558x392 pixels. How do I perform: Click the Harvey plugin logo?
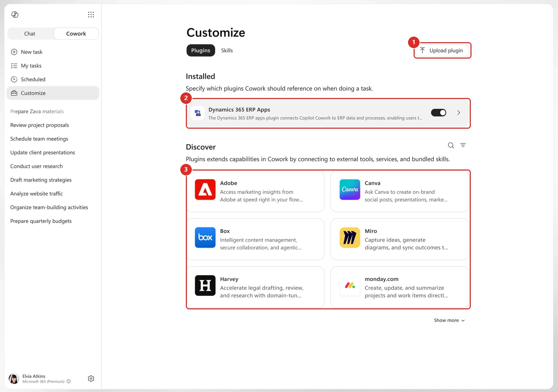pyautogui.click(x=205, y=286)
